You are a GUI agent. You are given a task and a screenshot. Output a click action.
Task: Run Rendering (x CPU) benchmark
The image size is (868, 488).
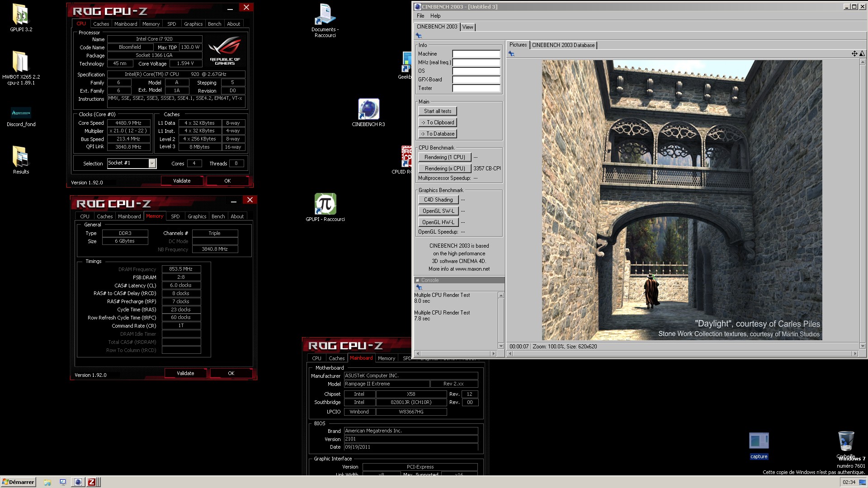click(445, 169)
